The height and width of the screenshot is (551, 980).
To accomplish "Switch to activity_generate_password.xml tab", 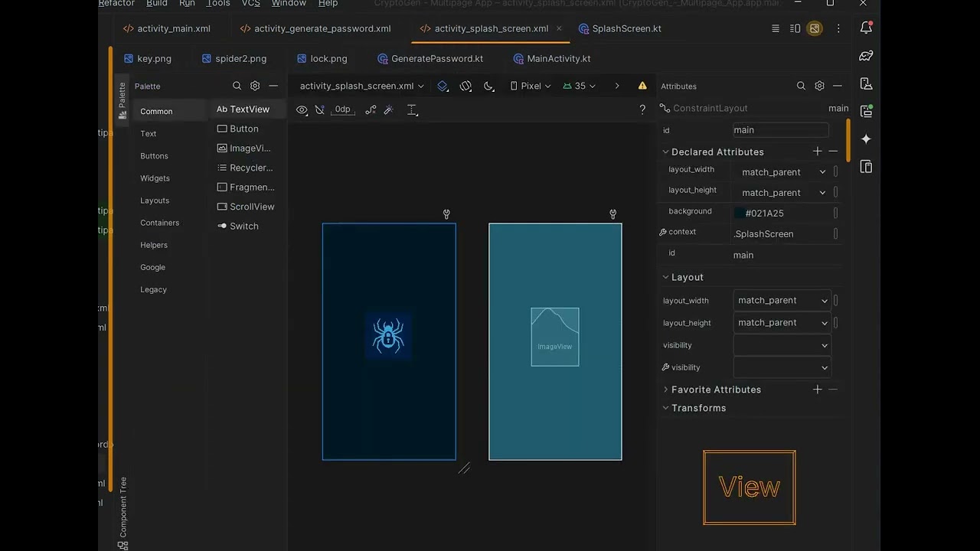I will pos(315,28).
